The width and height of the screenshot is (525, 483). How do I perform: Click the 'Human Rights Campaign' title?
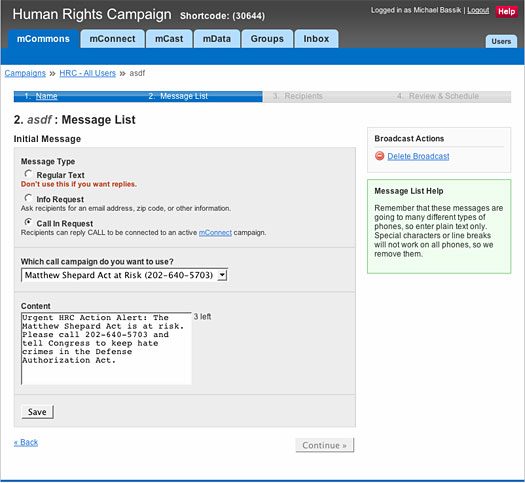click(92, 14)
